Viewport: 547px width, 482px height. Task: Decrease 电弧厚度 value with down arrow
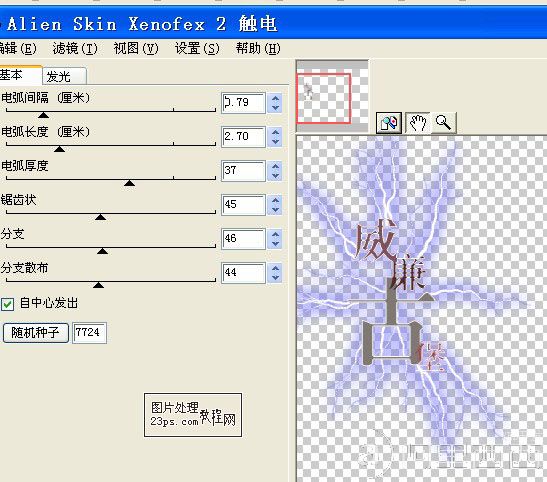[x=275, y=175]
